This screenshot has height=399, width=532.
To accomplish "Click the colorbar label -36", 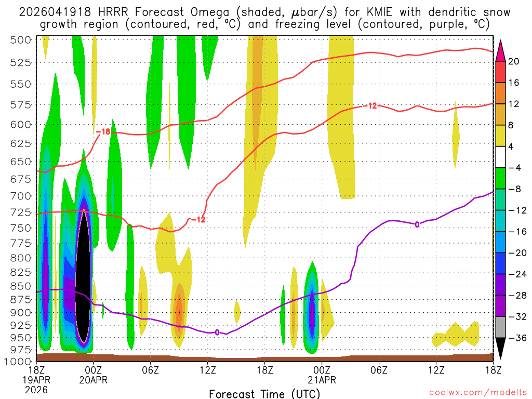I will [517, 338].
